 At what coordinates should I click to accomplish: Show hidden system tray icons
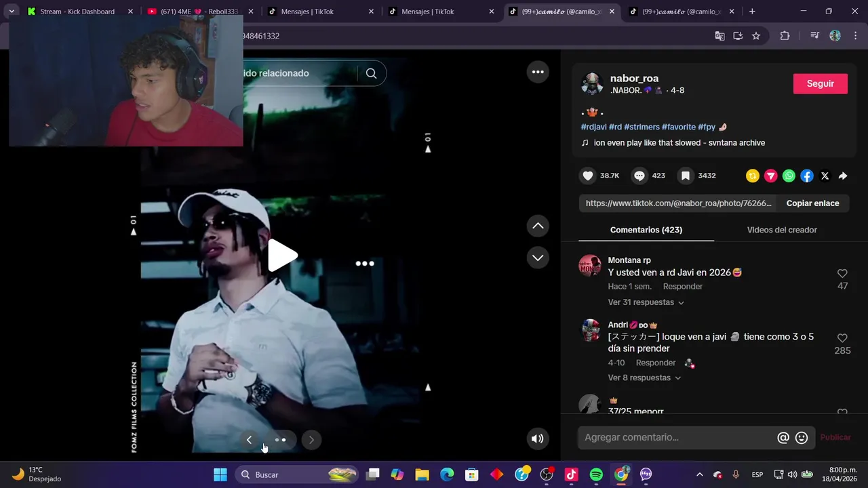(699, 474)
